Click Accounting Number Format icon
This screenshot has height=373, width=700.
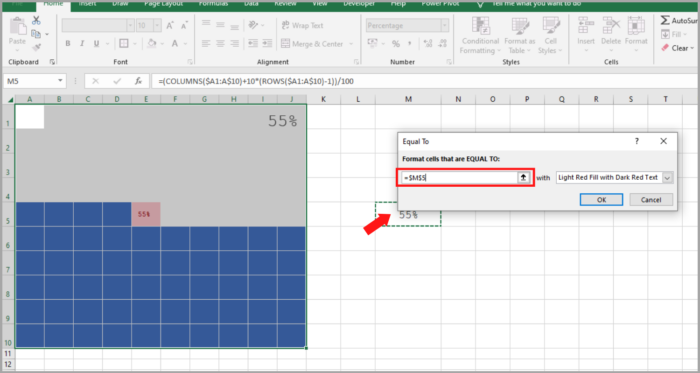click(372, 43)
